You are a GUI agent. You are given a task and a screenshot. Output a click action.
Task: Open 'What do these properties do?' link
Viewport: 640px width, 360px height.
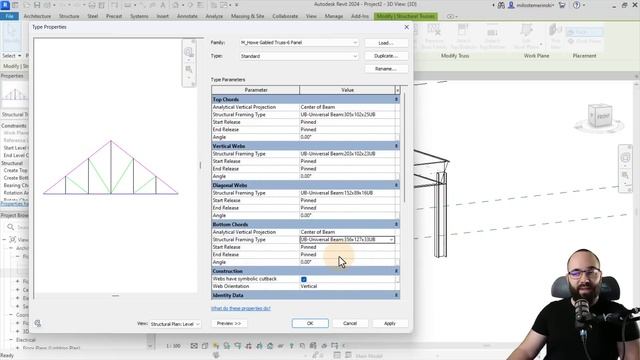241,308
